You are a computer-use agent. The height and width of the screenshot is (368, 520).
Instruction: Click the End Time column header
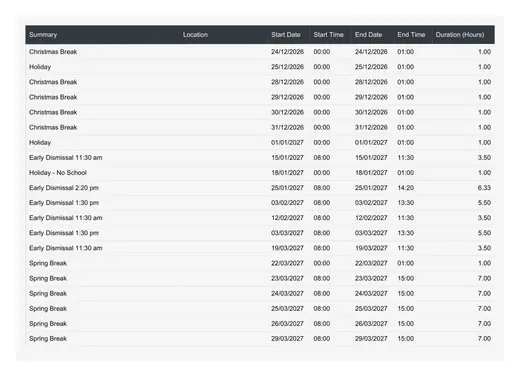coord(411,35)
